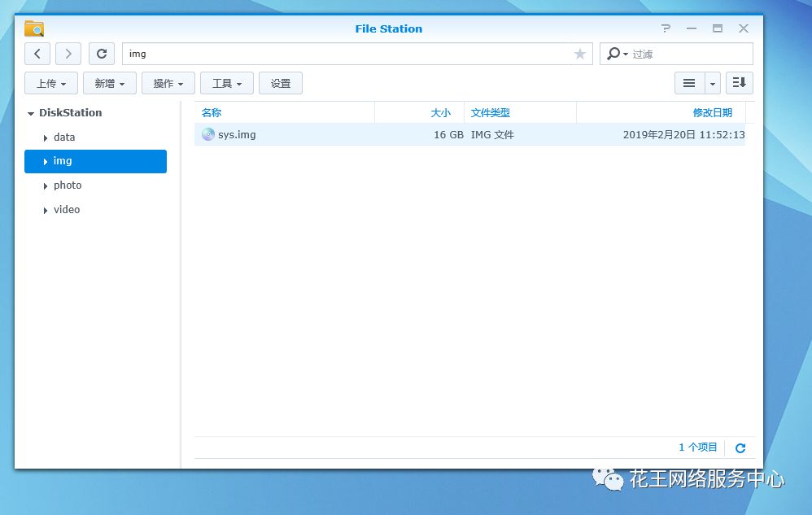Minimize the File Station window
Image resolution: width=812 pixels, height=515 pixels.
click(x=692, y=28)
